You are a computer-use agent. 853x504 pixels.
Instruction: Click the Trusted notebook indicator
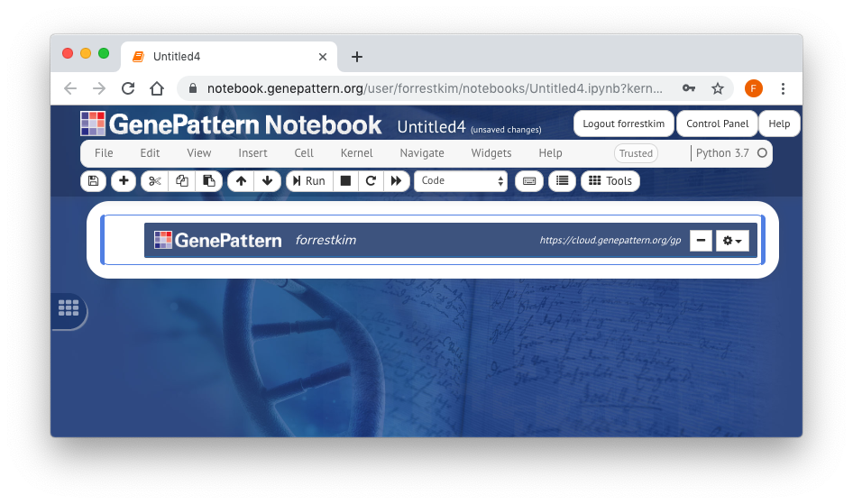click(x=636, y=153)
